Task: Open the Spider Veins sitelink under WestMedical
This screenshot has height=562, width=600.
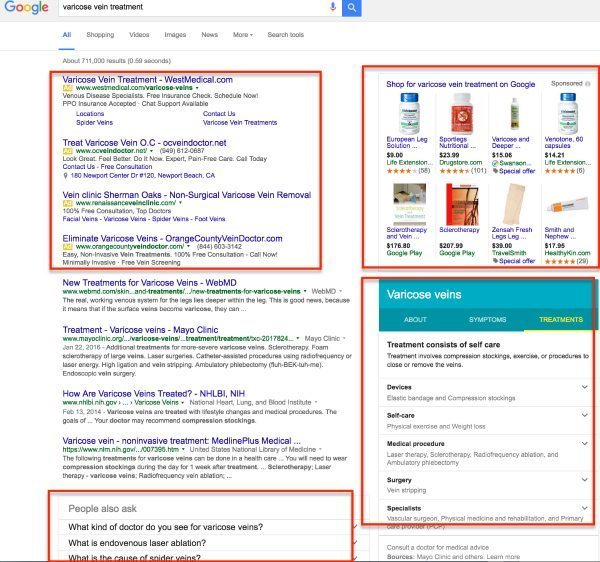Action: pyautogui.click(x=95, y=122)
